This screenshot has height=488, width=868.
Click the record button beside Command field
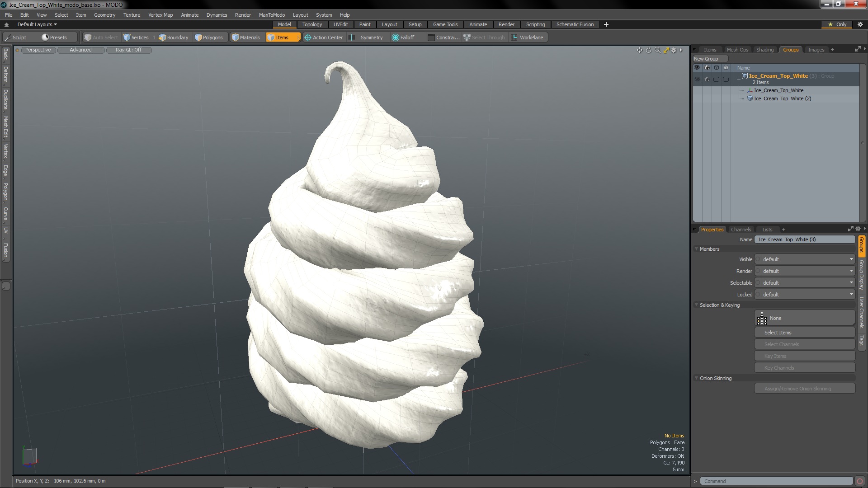[860, 481]
